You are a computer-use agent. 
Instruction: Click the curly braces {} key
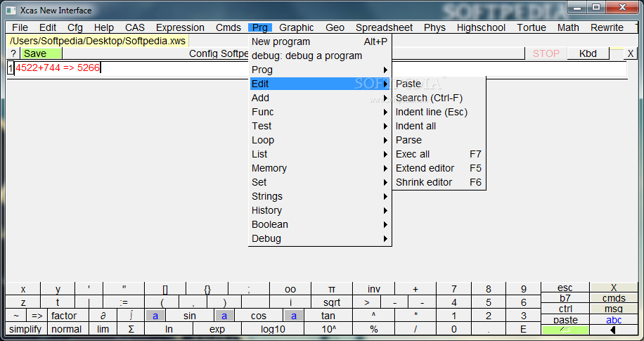[x=207, y=289]
